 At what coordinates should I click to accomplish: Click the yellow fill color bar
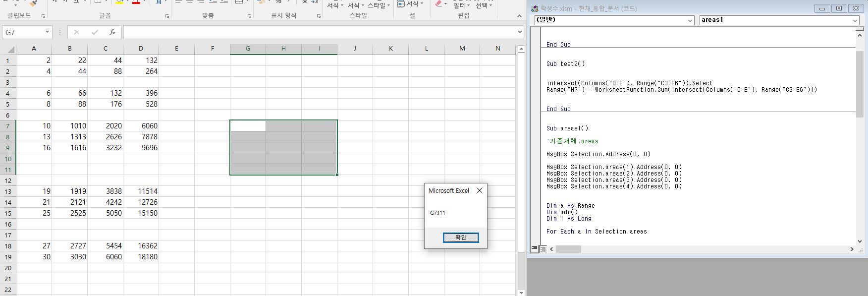click(x=119, y=2)
